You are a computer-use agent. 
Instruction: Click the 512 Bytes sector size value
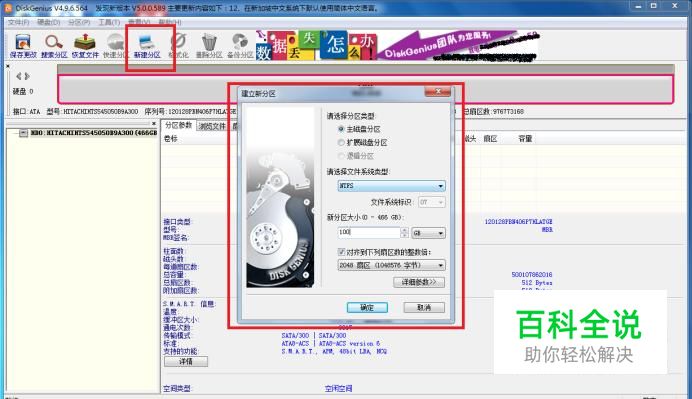(x=537, y=282)
